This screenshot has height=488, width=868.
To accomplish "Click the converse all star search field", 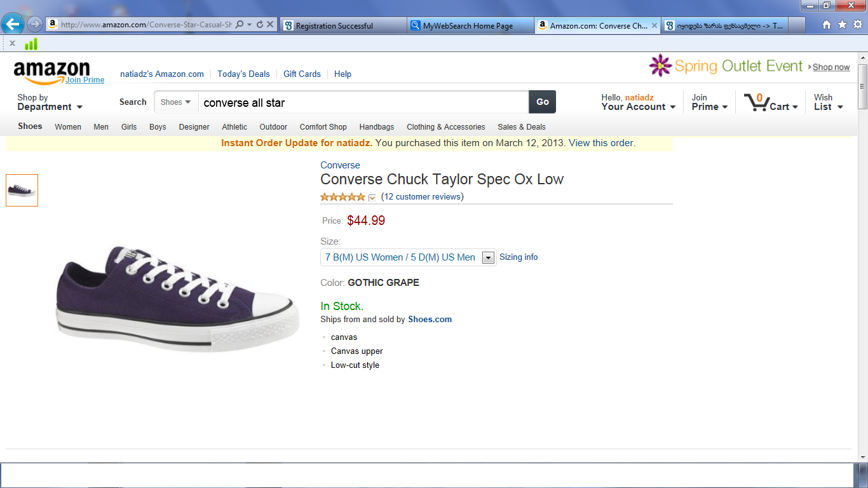I will pyautogui.click(x=362, y=102).
